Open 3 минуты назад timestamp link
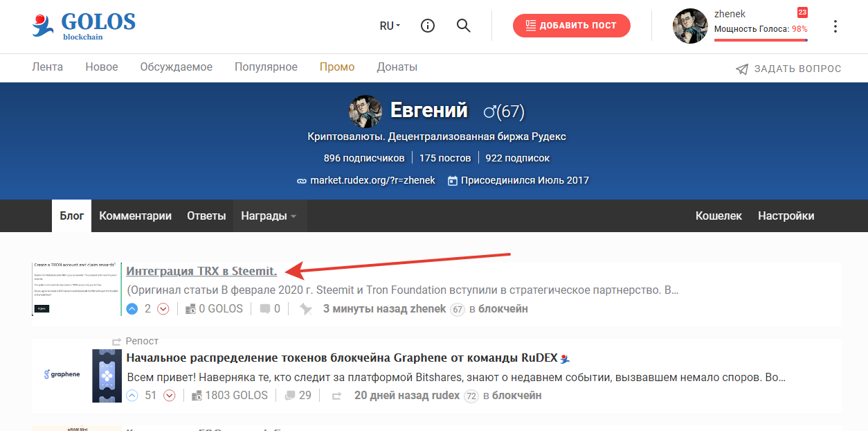 point(364,308)
